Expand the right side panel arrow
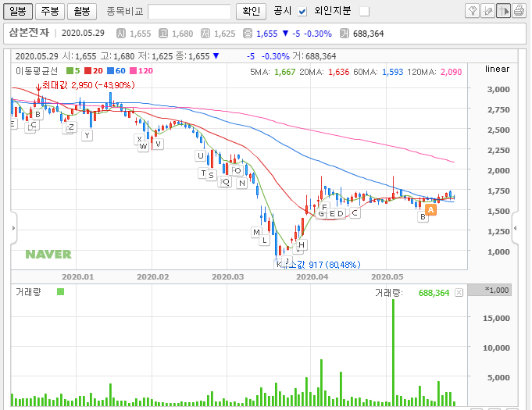This screenshot has width=532, height=410. tap(515, 228)
